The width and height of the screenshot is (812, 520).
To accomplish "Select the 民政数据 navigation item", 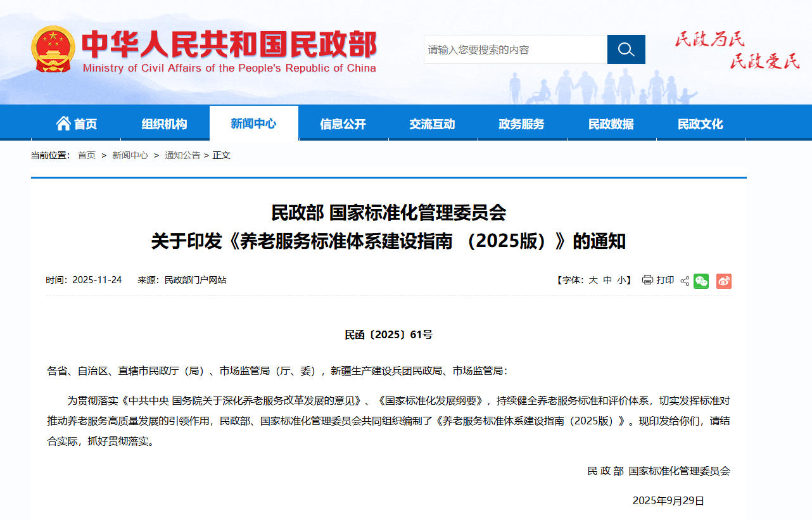I will click(x=611, y=124).
